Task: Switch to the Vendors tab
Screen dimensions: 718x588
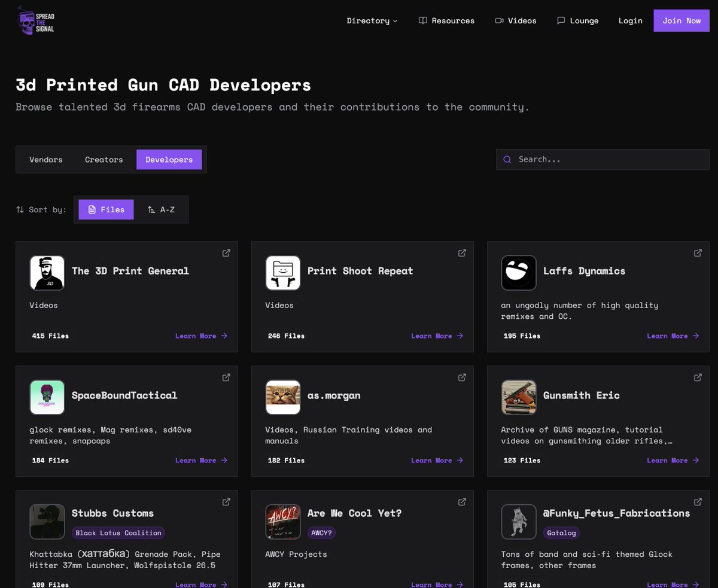Action: (45, 159)
